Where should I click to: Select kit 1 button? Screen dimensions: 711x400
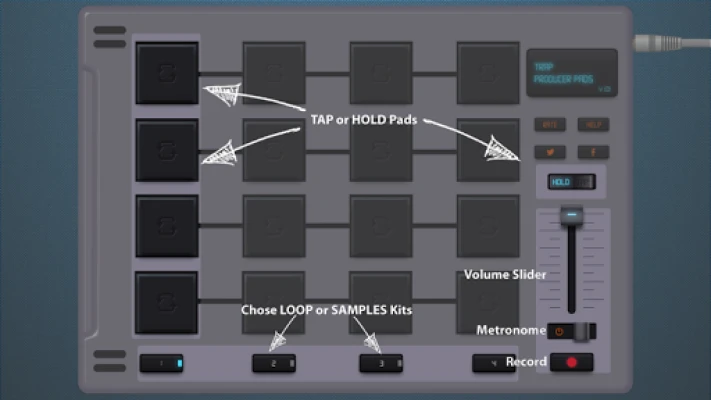tap(162, 363)
